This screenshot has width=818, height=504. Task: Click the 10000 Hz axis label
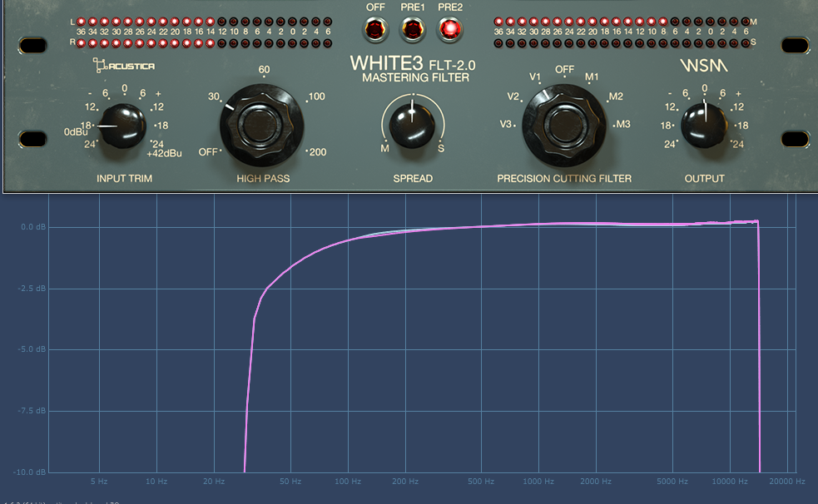coord(729,481)
